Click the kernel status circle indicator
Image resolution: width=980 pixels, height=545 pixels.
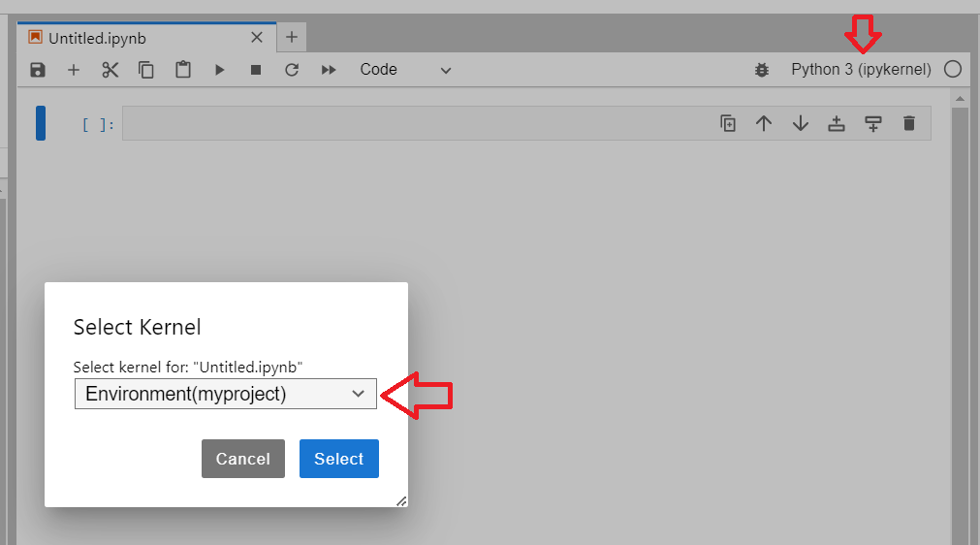pos(953,70)
